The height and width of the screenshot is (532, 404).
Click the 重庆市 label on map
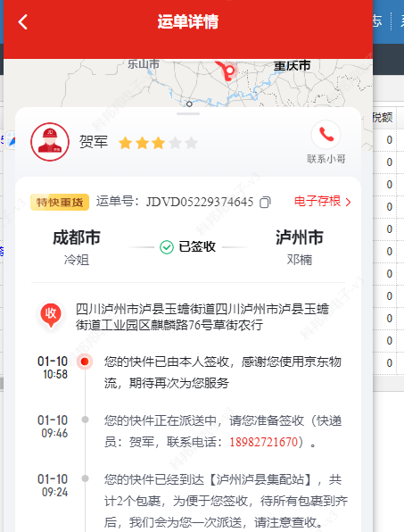[293, 65]
